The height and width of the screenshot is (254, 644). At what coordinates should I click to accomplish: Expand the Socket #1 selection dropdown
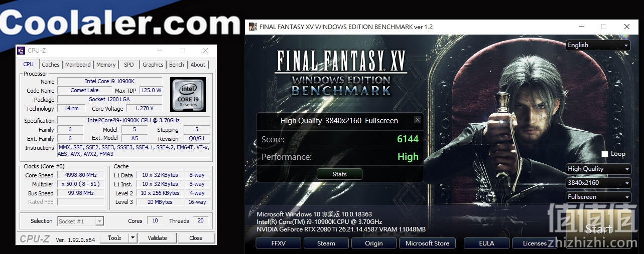(99, 221)
